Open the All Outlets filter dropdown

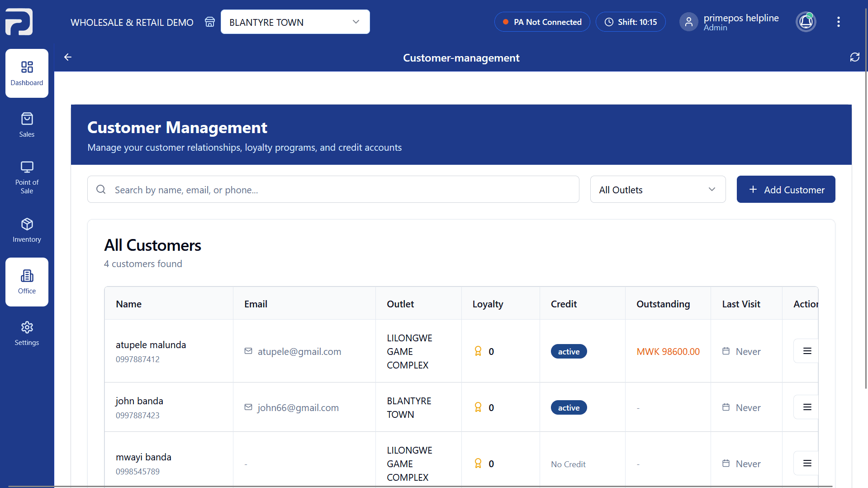click(x=658, y=189)
